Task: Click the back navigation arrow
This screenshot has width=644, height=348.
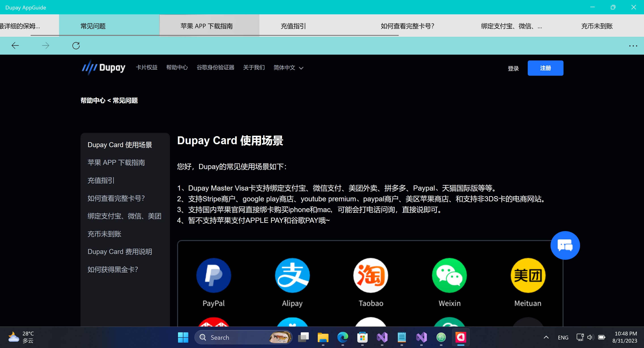Action: (15, 45)
